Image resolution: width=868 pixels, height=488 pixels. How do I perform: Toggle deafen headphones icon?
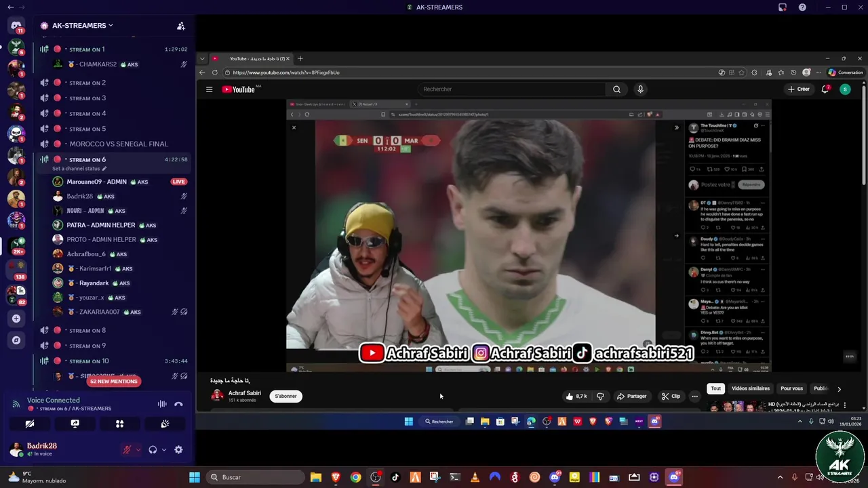[153, 449]
